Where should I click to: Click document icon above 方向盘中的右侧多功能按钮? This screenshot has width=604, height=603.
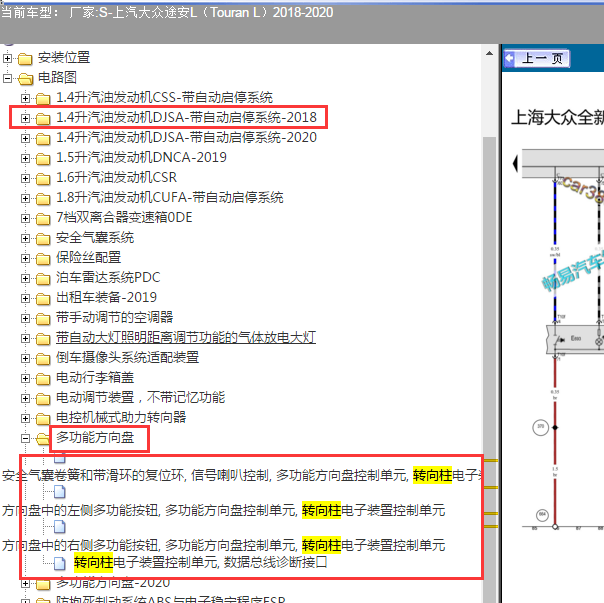(60, 527)
